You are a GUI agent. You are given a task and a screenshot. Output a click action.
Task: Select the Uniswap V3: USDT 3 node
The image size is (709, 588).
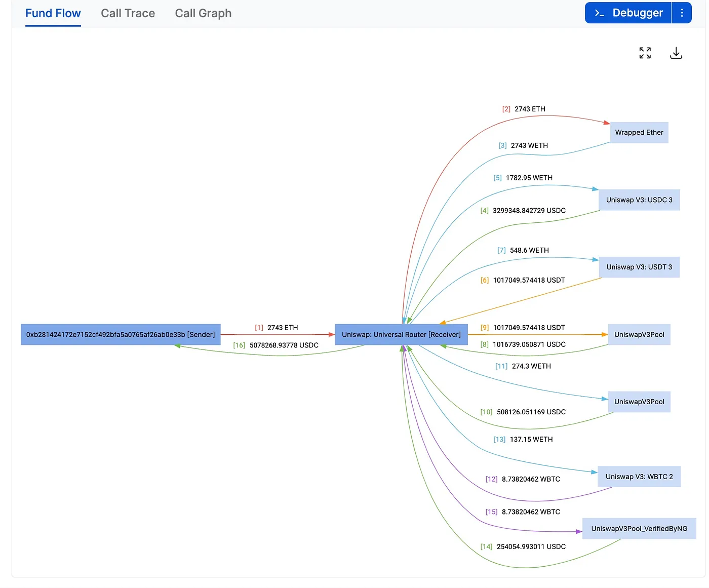click(639, 267)
